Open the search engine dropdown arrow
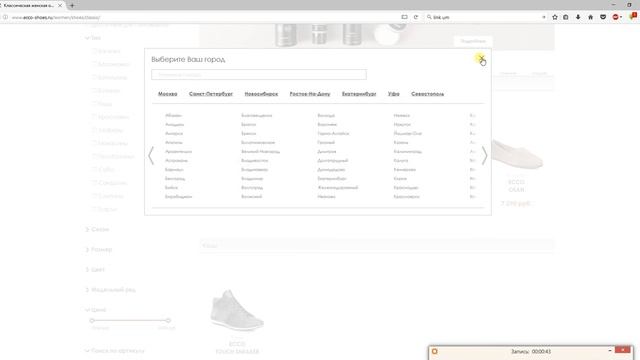Viewport: 640px width, 360px height. pyautogui.click(x=544, y=17)
